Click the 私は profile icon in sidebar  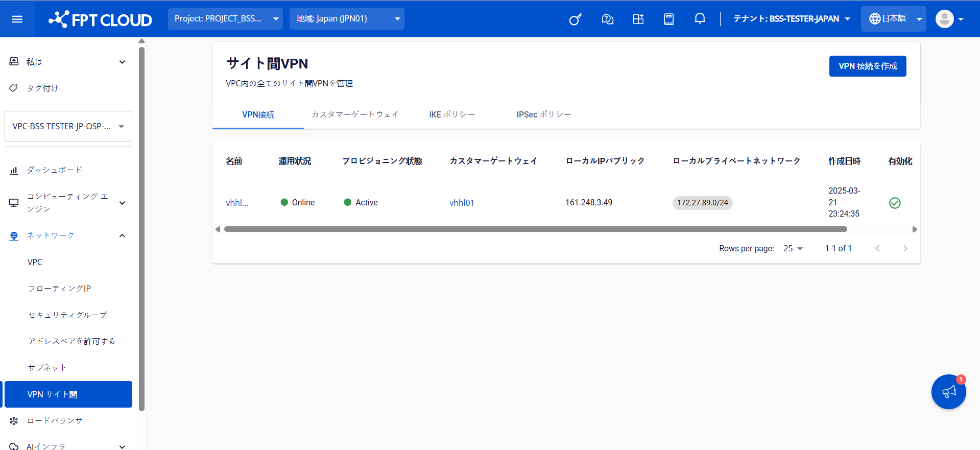click(x=14, y=61)
